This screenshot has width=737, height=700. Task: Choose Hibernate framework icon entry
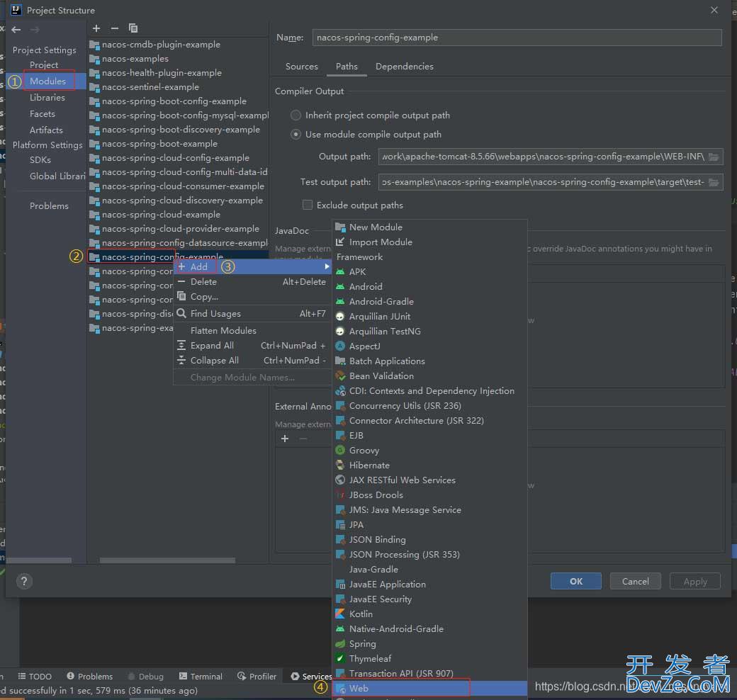[429, 465]
